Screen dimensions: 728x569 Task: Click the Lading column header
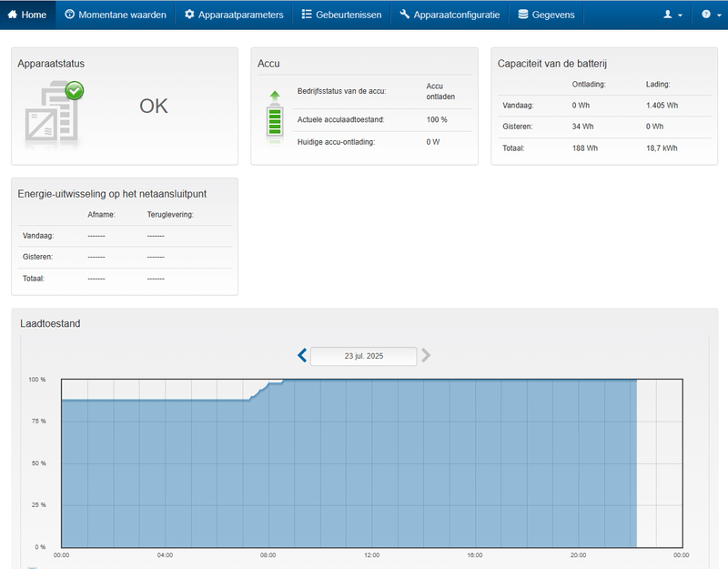(x=658, y=85)
